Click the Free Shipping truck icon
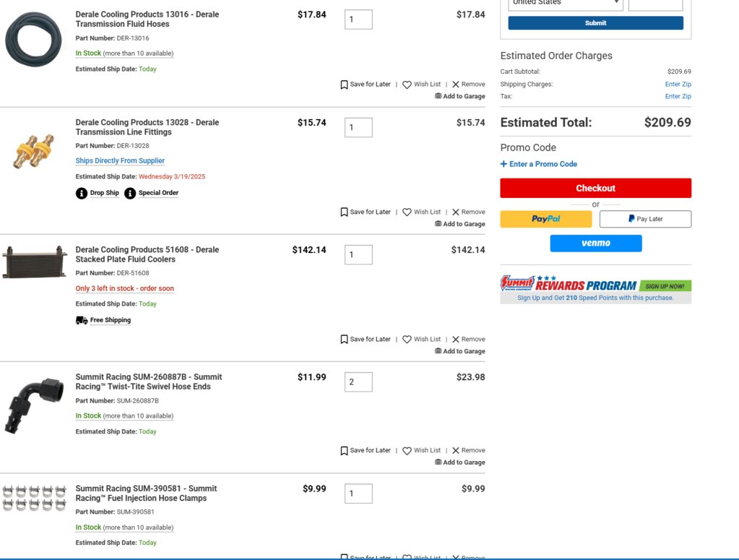This screenshot has width=739, height=560. [x=82, y=321]
